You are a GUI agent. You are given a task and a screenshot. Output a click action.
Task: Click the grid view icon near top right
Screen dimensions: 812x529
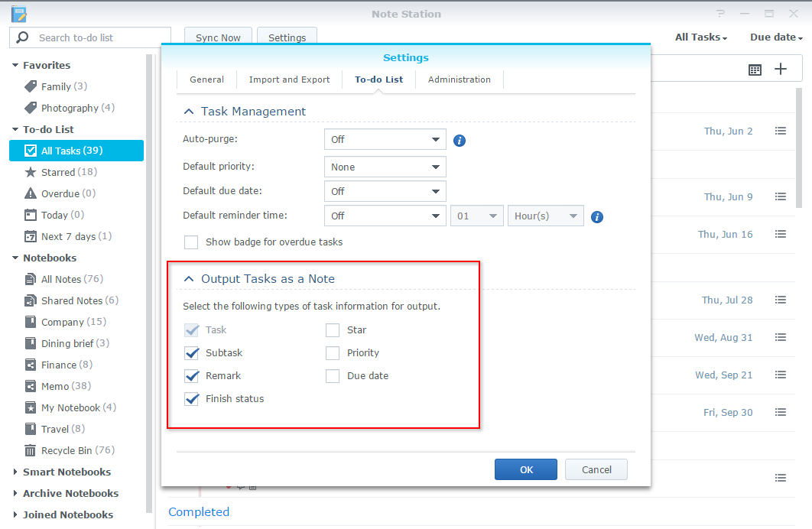tap(755, 69)
